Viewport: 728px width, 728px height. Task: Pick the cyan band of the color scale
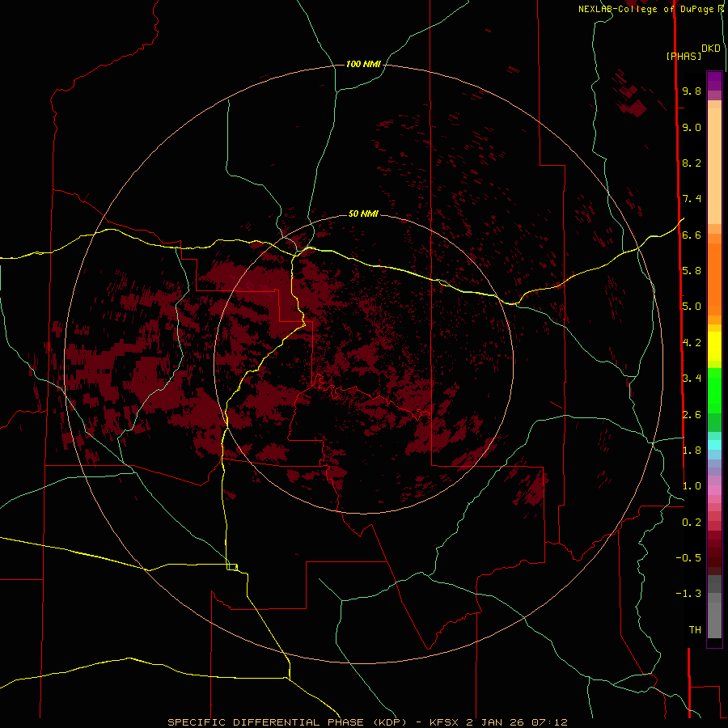[x=714, y=445]
